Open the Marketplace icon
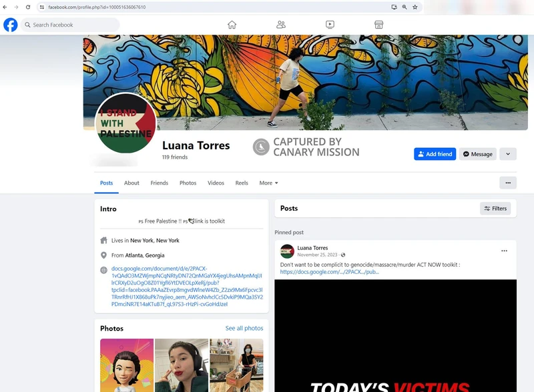The image size is (534, 392). pyautogui.click(x=378, y=25)
